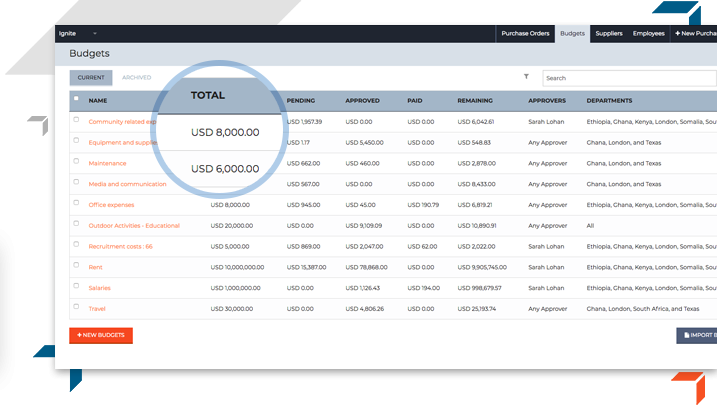Open the Maintenance budget link
The width and height of the screenshot is (717, 405).
coord(107,163)
